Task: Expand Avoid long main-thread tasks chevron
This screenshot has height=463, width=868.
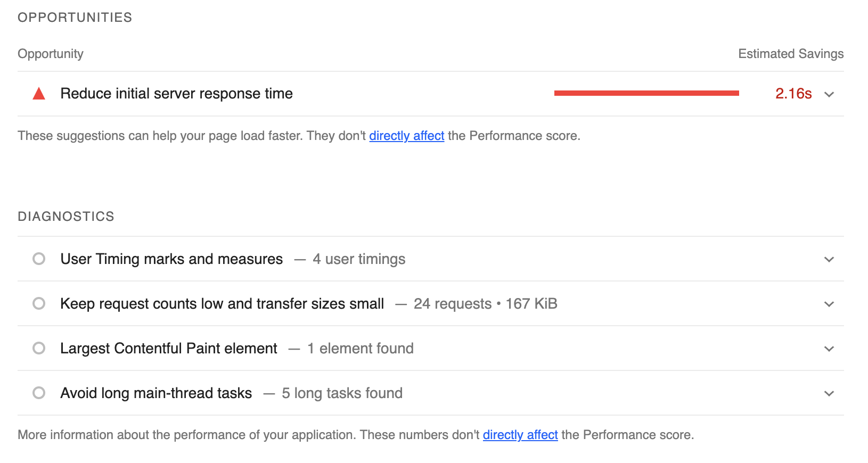Action: (829, 394)
